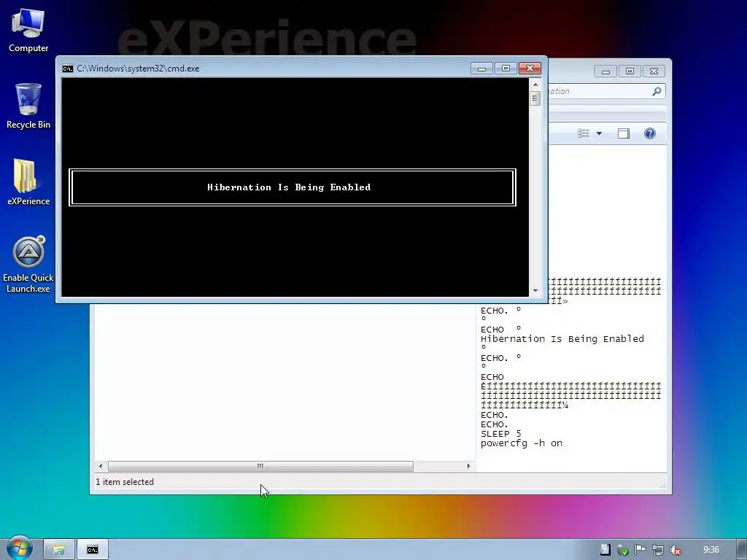Click the cmd window scroll-down arrow
The height and width of the screenshot is (560, 747).
pos(535,290)
